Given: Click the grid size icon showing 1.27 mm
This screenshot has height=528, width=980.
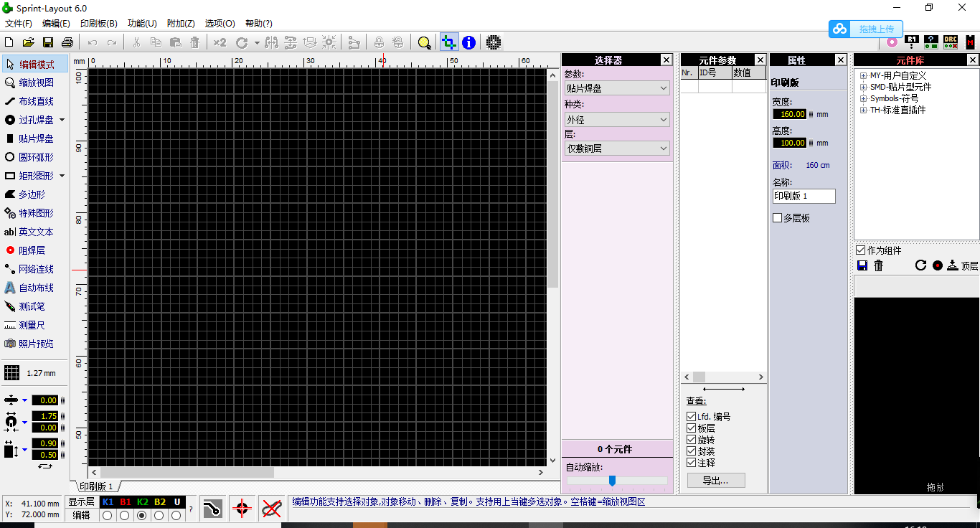Looking at the screenshot, I should click(11, 373).
